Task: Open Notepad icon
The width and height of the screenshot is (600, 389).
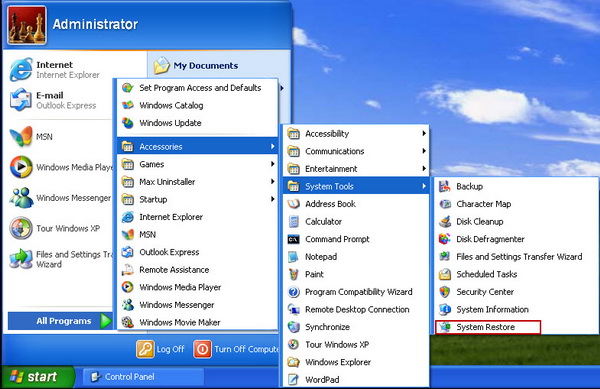Action: click(293, 257)
